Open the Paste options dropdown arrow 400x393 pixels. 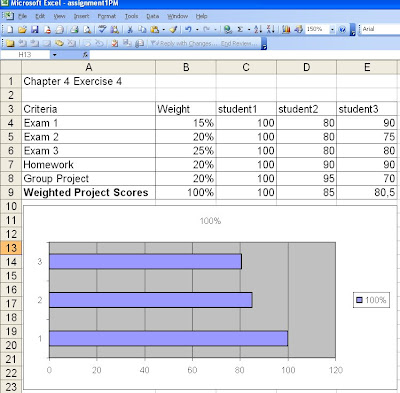[x=164, y=30]
